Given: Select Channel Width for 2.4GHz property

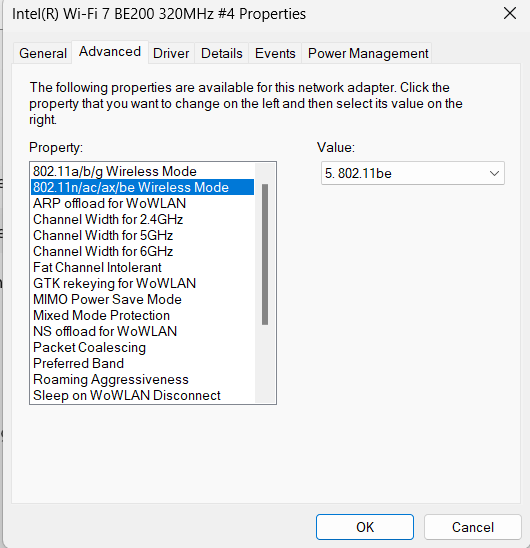Looking at the screenshot, I should pyautogui.click(x=142, y=219).
